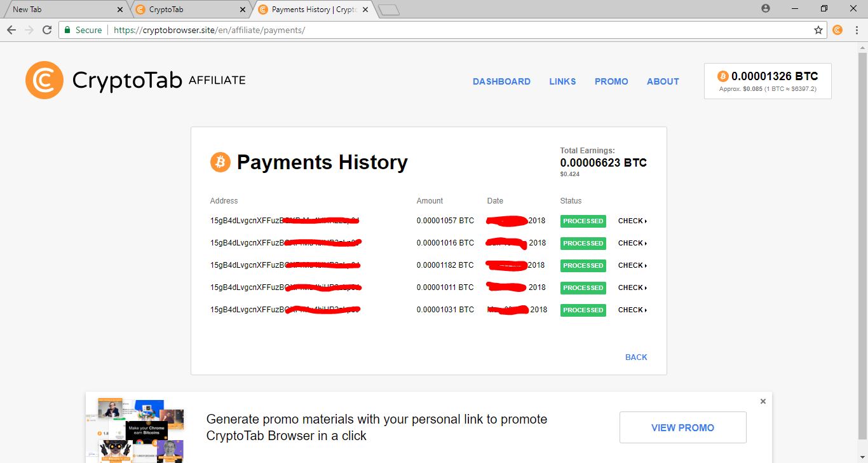Image resolution: width=868 pixels, height=463 pixels.
Task: Click the 0.00001031 BTC amount
Action: coord(445,310)
